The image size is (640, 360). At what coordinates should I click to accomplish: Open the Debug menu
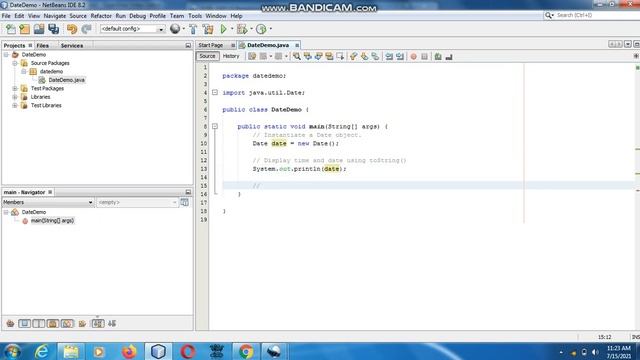pos(138,16)
